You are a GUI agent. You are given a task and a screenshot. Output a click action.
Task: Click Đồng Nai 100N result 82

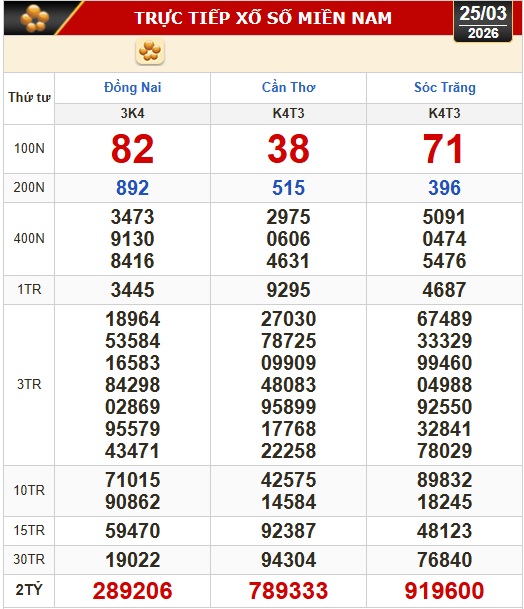pyautogui.click(x=132, y=149)
